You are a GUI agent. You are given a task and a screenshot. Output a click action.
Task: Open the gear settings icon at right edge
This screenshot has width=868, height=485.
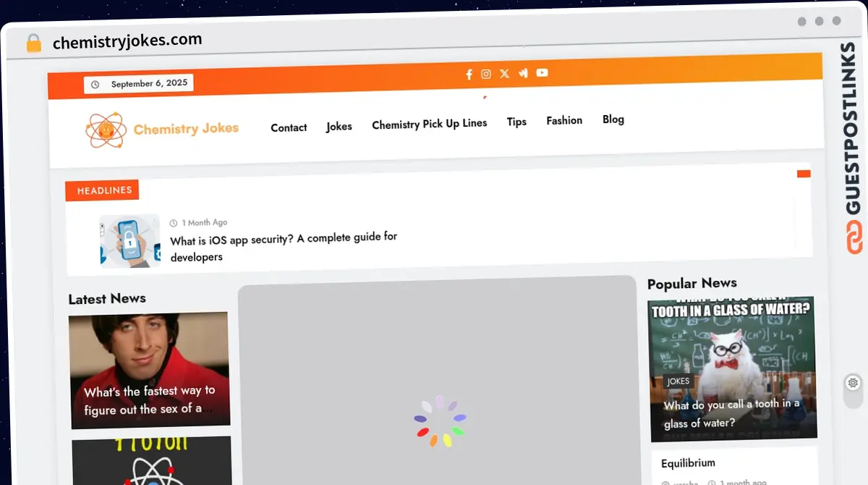853,383
